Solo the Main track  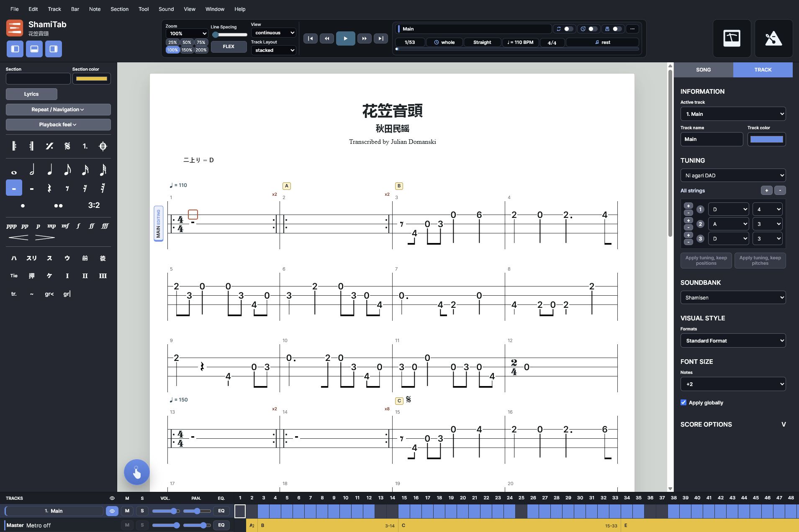coord(142,511)
